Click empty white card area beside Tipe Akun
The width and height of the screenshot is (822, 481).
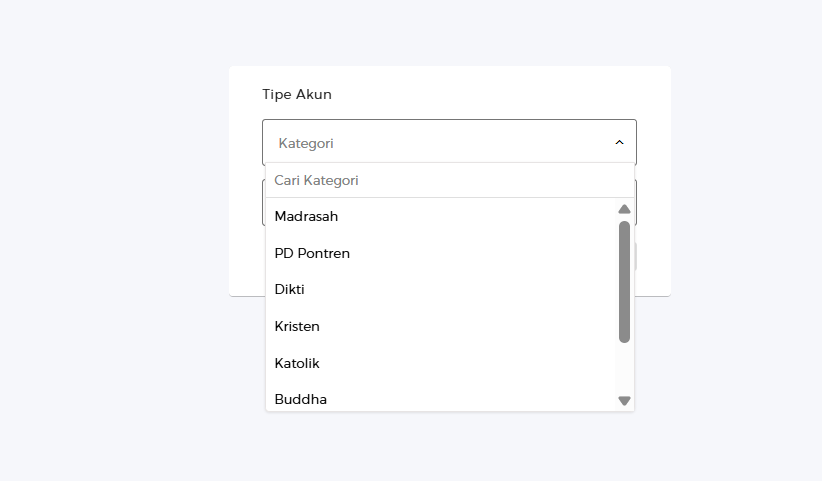(500, 94)
